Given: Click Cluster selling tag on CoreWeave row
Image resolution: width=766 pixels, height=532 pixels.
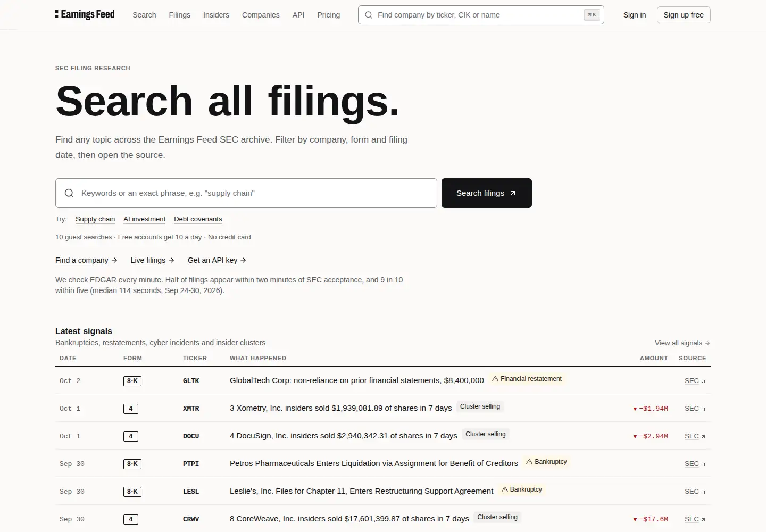Looking at the screenshot, I should [x=497, y=517].
